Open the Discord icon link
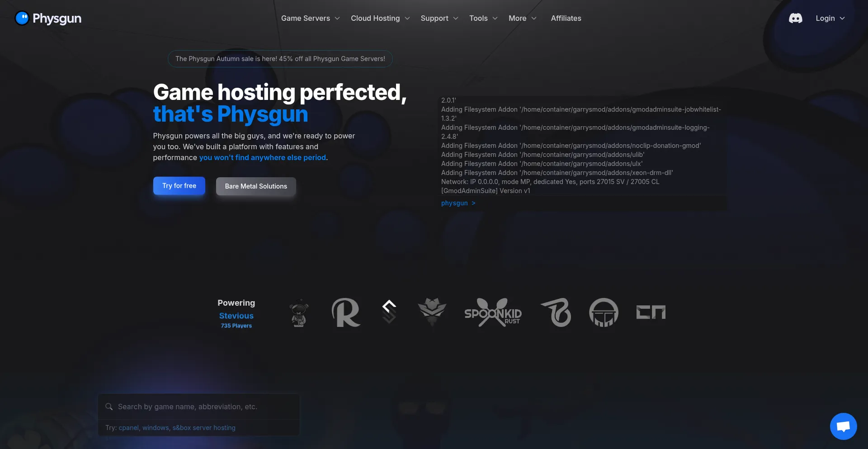Image resolution: width=868 pixels, height=449 pixels. click(x=795, y=18)
